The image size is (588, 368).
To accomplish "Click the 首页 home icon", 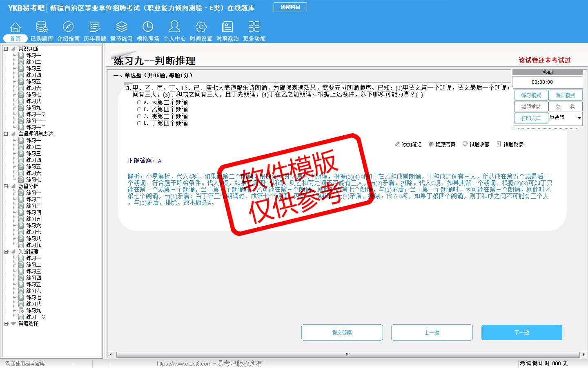I will 16,27.
